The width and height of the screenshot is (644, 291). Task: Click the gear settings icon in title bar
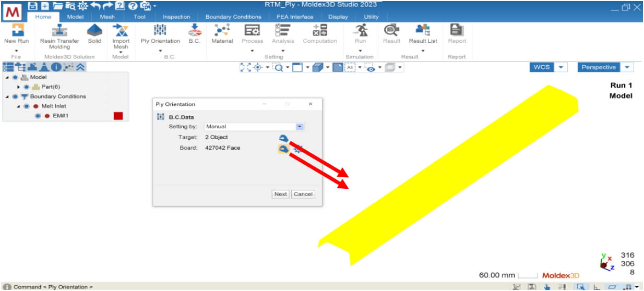tap(82, 6)
